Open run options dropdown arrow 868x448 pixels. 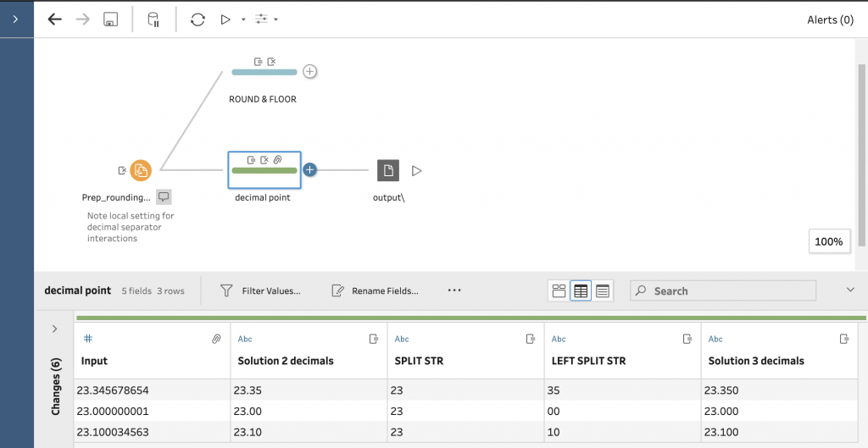(243, 19)
